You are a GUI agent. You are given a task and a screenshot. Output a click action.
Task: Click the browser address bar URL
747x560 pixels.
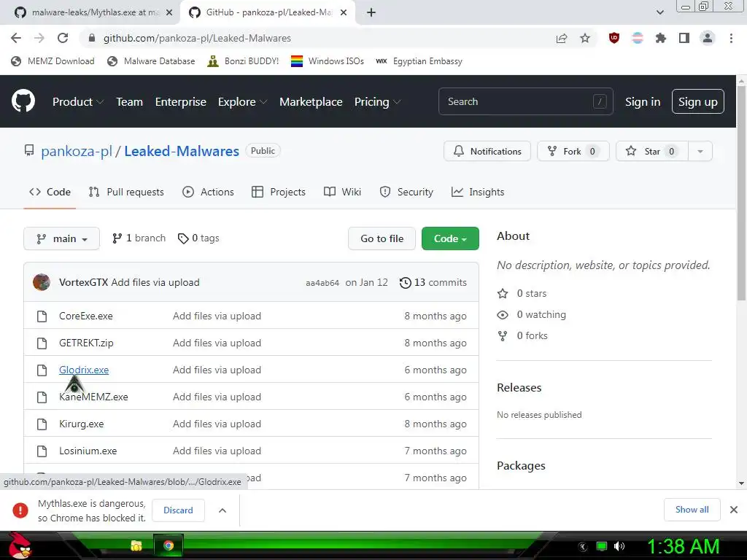click(197, 38)
